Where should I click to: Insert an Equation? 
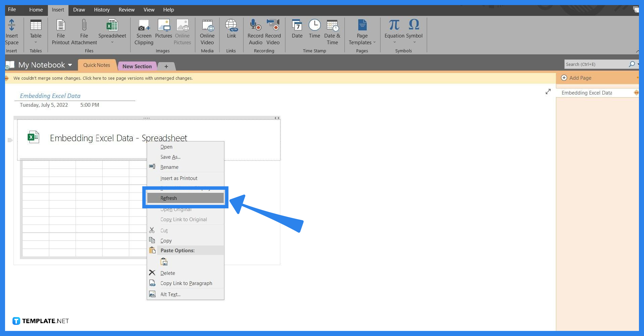click(393, 30)
